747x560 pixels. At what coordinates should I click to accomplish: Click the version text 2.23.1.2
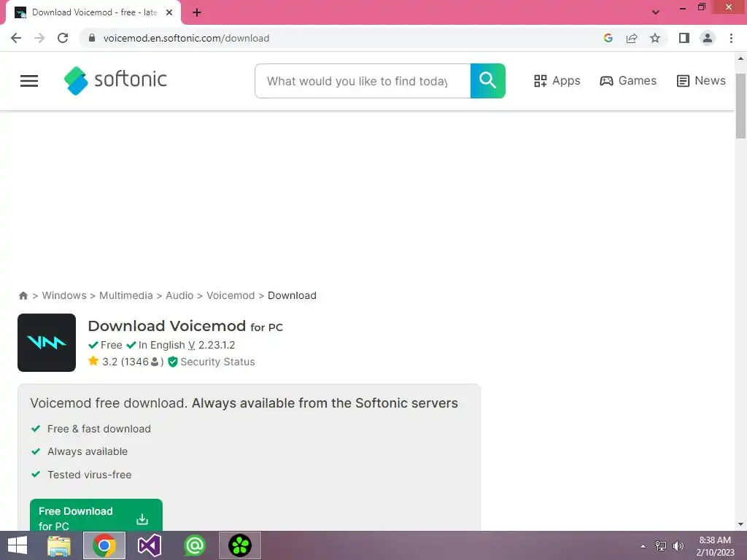217,345
